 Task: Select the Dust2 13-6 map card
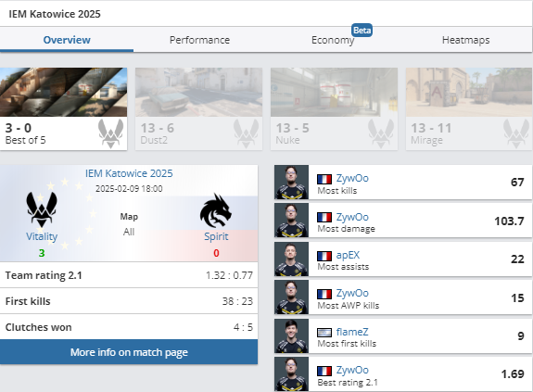pos(199,108)
